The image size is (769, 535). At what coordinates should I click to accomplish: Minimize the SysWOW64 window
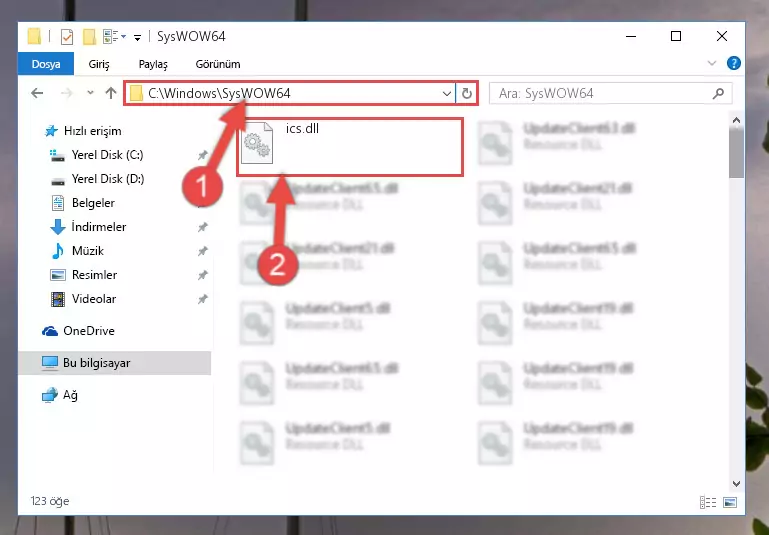pyautogui.click(x=631, y=36)
